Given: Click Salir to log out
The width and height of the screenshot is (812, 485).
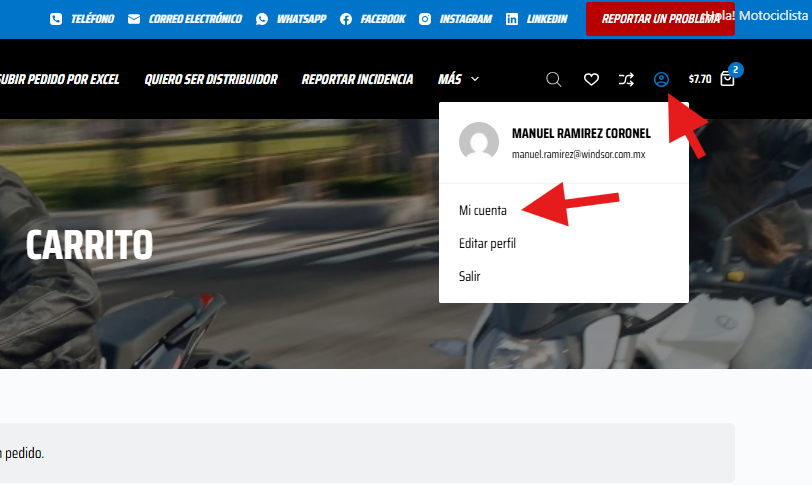Looking at the screenshot, I should 470,276.
